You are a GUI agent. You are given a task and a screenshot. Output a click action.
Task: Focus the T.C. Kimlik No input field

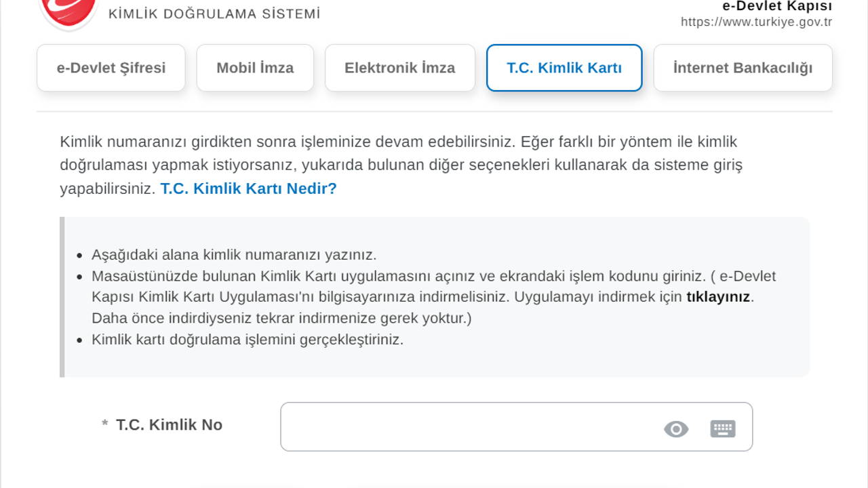coord(468,427)
